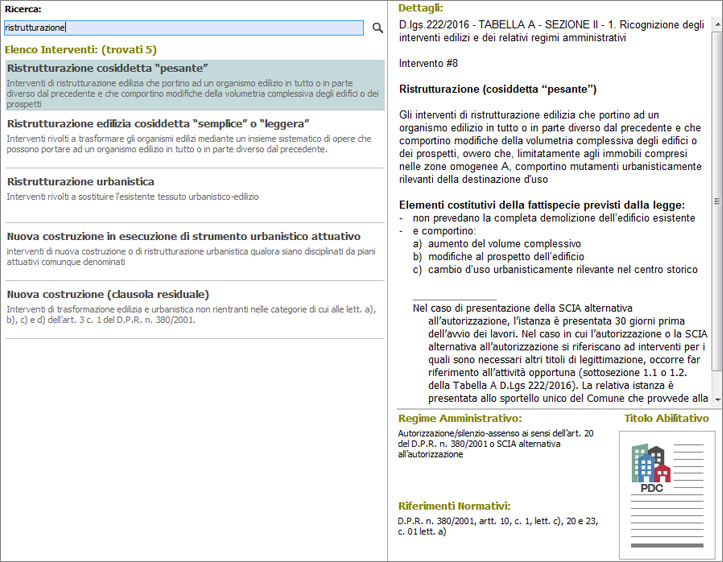Click the Titolo Abilitativo label
The height and width of the screenshot is (562, 723).
click(x=666, y=419)
